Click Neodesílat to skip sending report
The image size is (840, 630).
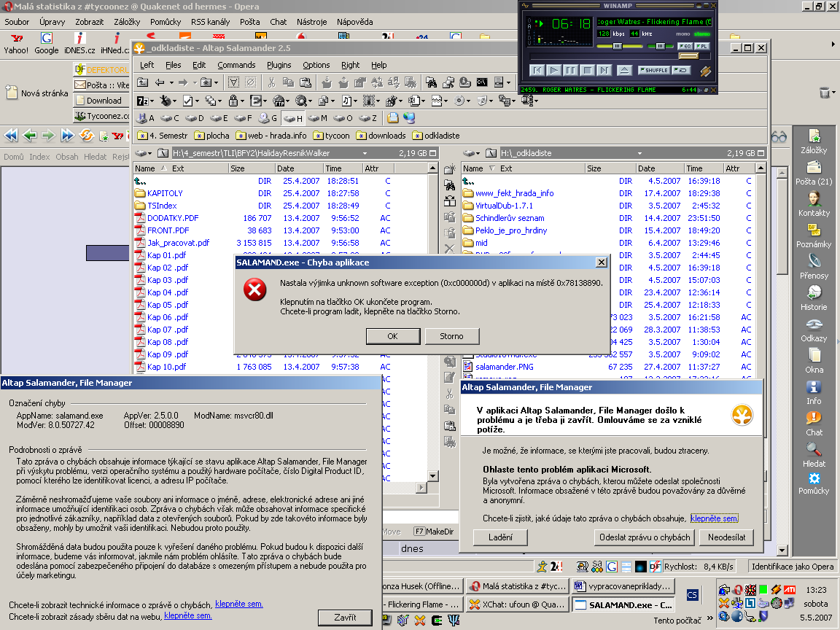pyautogui.click(x=726, y=537)
